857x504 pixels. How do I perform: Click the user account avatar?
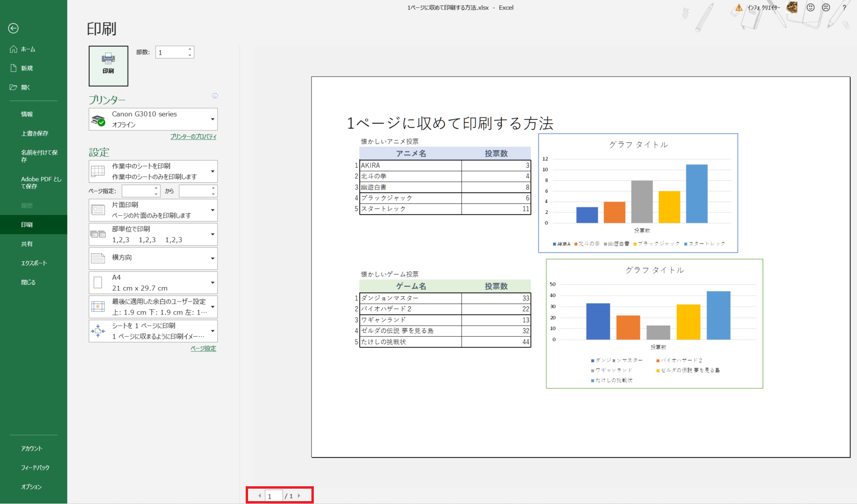click(792, 7)
